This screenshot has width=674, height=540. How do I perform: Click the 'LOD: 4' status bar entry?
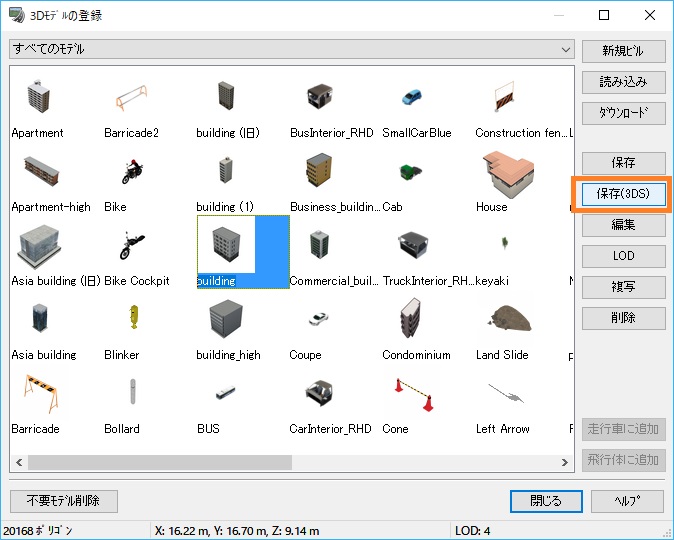click(x=472, y=531)
